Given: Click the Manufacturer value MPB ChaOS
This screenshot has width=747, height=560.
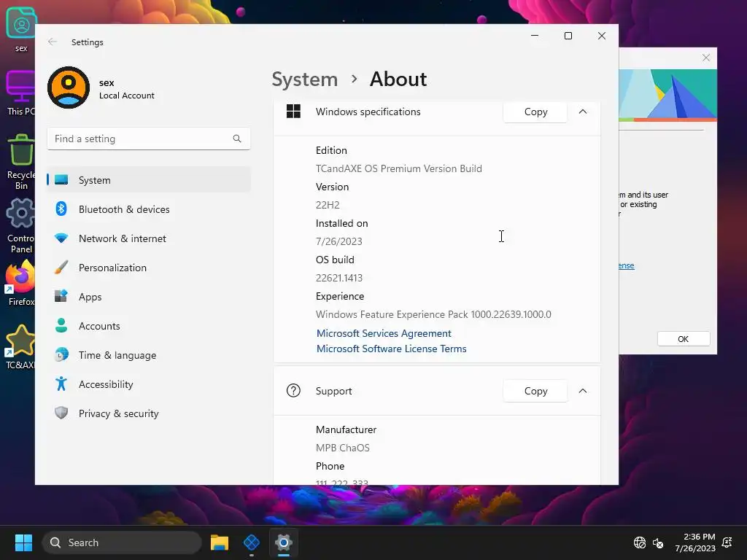Looking at the screenshot, I should [x=343, y=448].
